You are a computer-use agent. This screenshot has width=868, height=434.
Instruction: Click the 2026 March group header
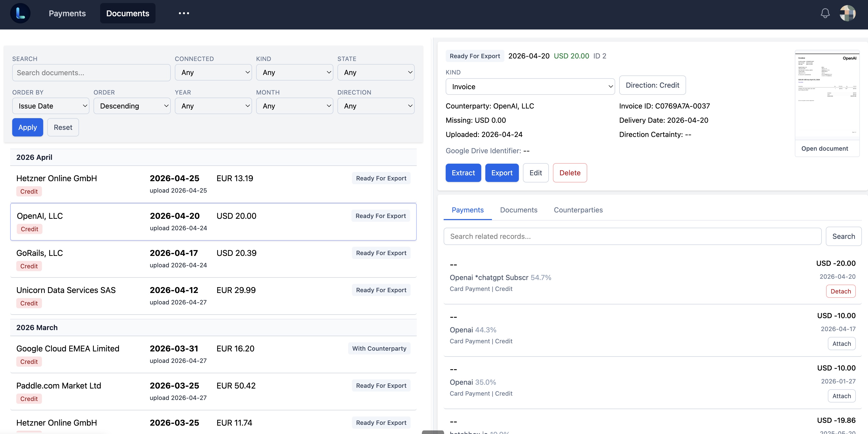(213, 328)
